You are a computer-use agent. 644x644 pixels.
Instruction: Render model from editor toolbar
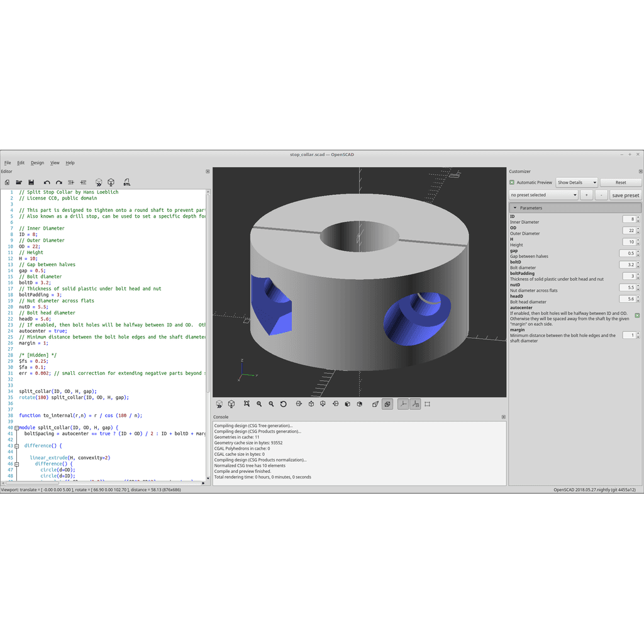[x=111, y=182]
